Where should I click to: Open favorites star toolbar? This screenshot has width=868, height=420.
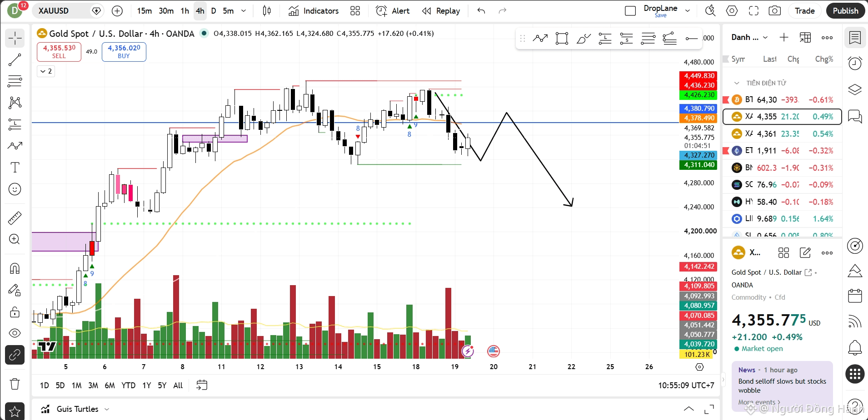point(15,411)
